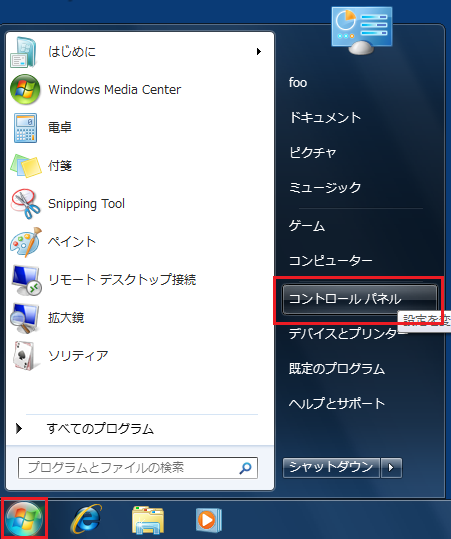Open the 付箋 sticky notes app
This screenshot has height=539, width=451.
click(x=140, y=166)
